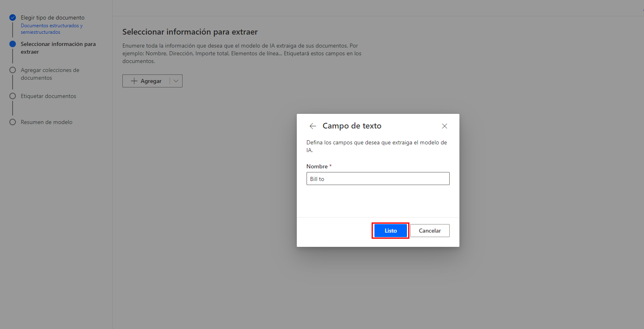Click the plus icon on the Agregar button
The height and width of the screenshot is (329, 644).
[x=134, y=81]
